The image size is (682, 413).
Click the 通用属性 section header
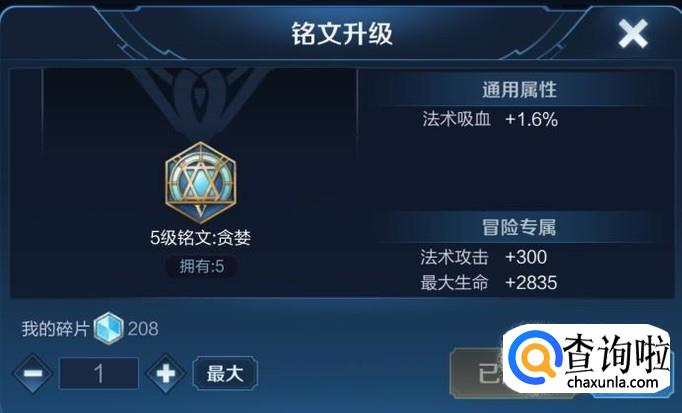[x=519, y=90]
